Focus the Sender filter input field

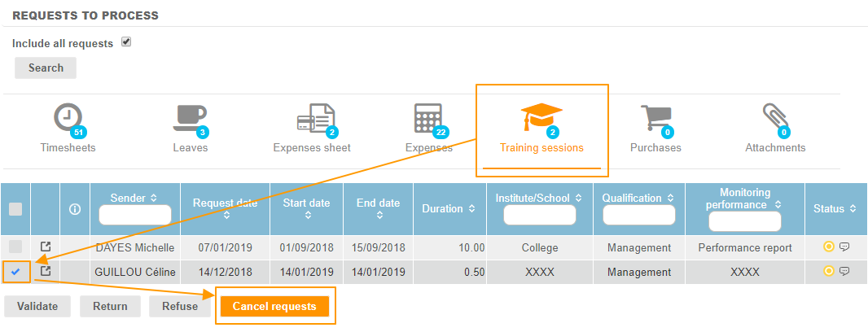pos(134,215)
